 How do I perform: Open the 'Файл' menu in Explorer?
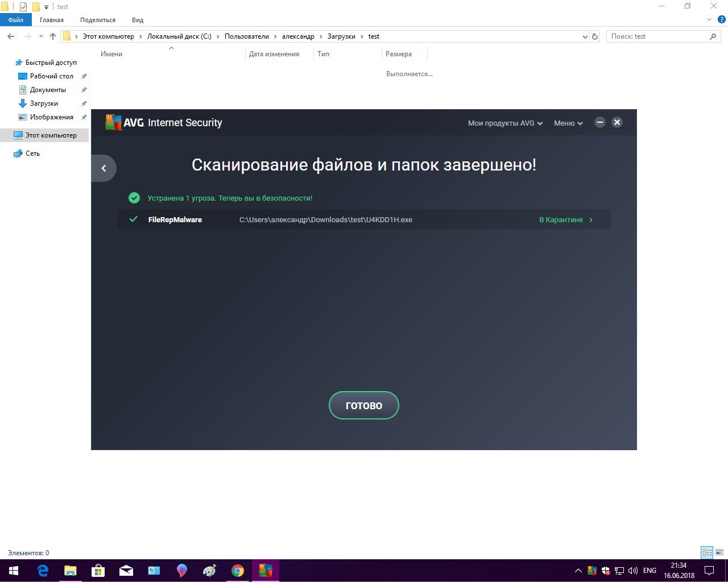point(16,20)
